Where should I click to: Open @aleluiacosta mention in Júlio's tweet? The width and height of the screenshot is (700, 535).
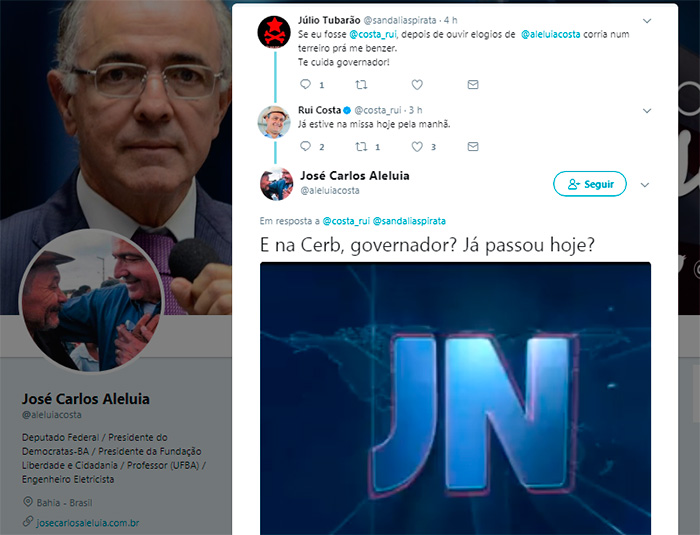tap(550, 34)
